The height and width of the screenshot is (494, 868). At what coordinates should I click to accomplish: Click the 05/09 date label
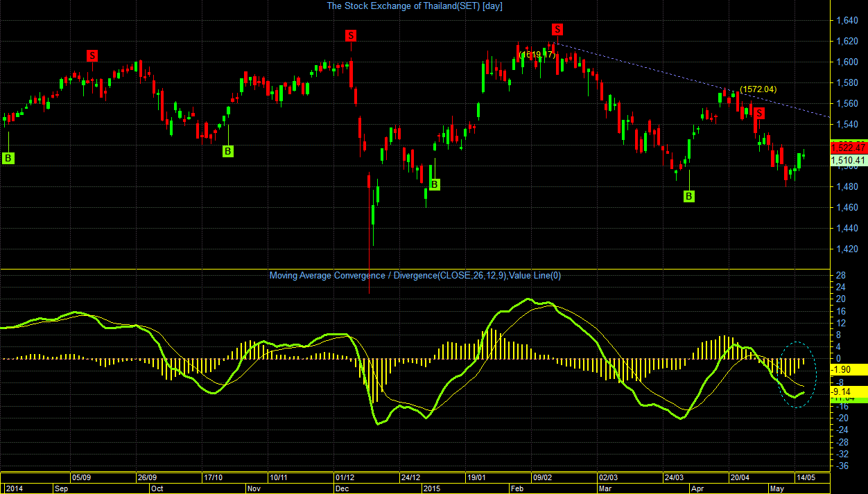coord(81,477)
